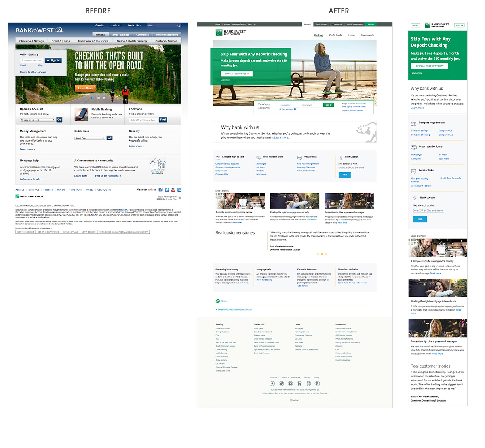Open YouTube icon in After desktop footer
485x448 pixels.
tap(290, 384)
